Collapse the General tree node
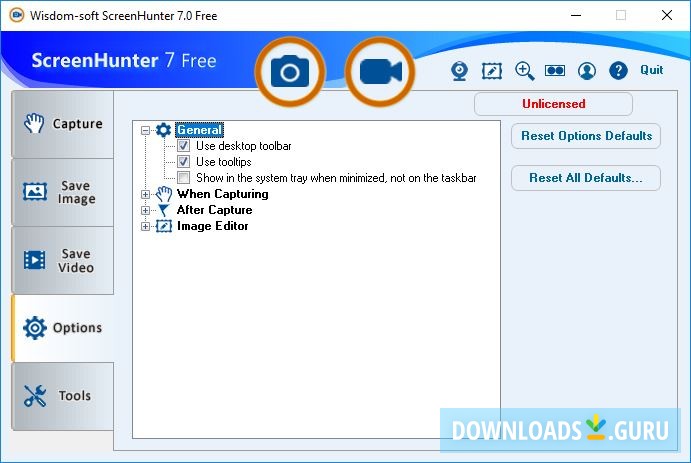This screenshot has height=463, width=691. [145, 130]
